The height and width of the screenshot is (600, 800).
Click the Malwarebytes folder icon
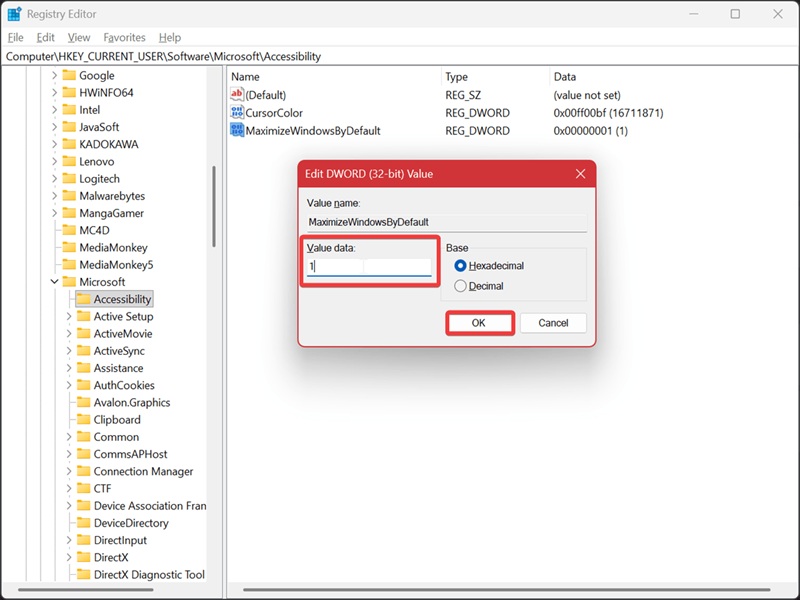point(69,195)
